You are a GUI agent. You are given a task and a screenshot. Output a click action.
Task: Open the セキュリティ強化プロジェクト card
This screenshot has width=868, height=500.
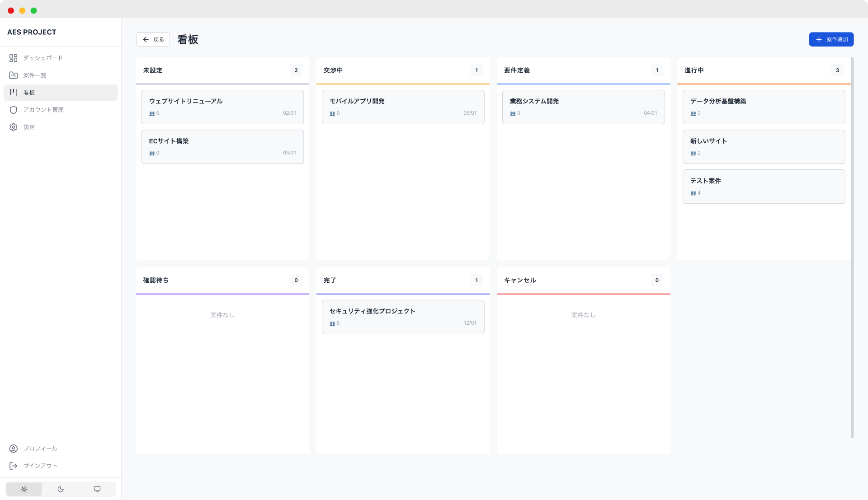point(403,317)
